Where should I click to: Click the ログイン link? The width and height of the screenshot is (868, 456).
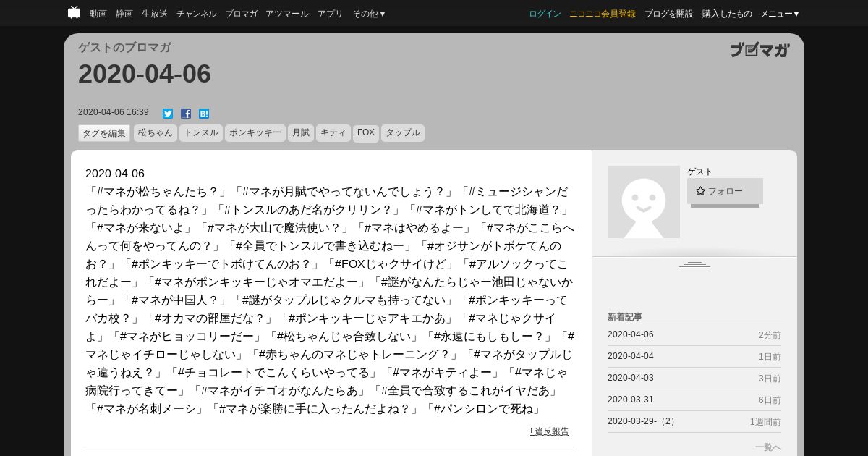(x=545, y=14)
